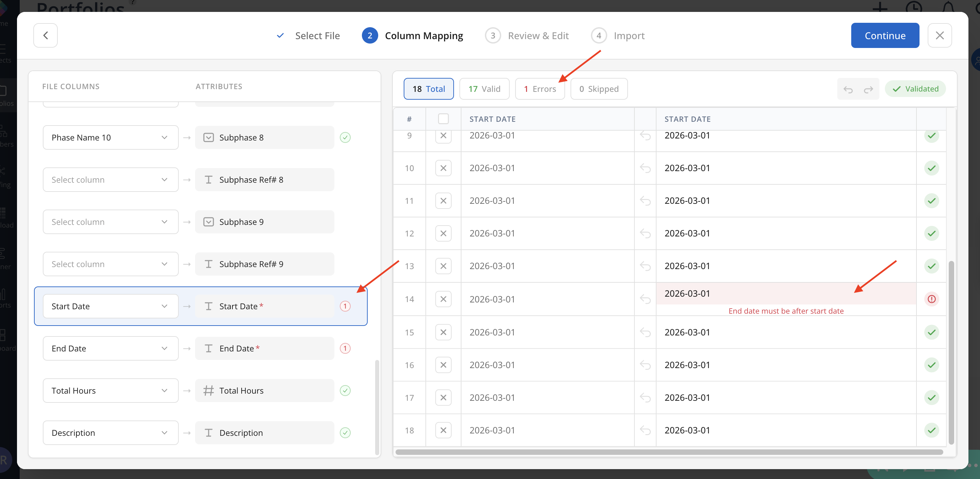The width and height of the screenshot is (980, 479).
Task: Click revert arrow icon on row 17
Action: point(645,397)
